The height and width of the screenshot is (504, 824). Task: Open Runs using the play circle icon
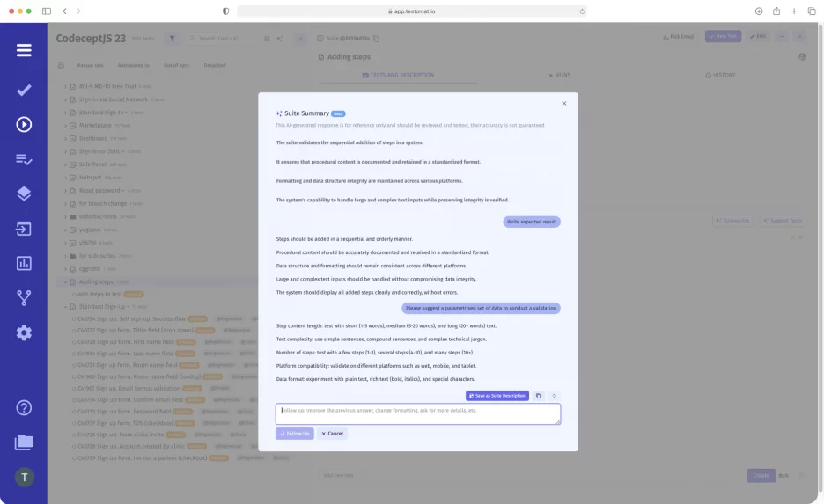pos(24,124)
